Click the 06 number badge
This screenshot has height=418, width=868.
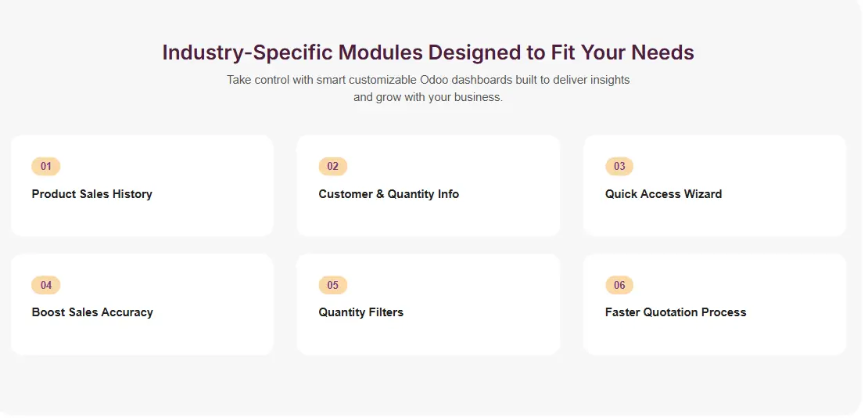tap(619, 285)
